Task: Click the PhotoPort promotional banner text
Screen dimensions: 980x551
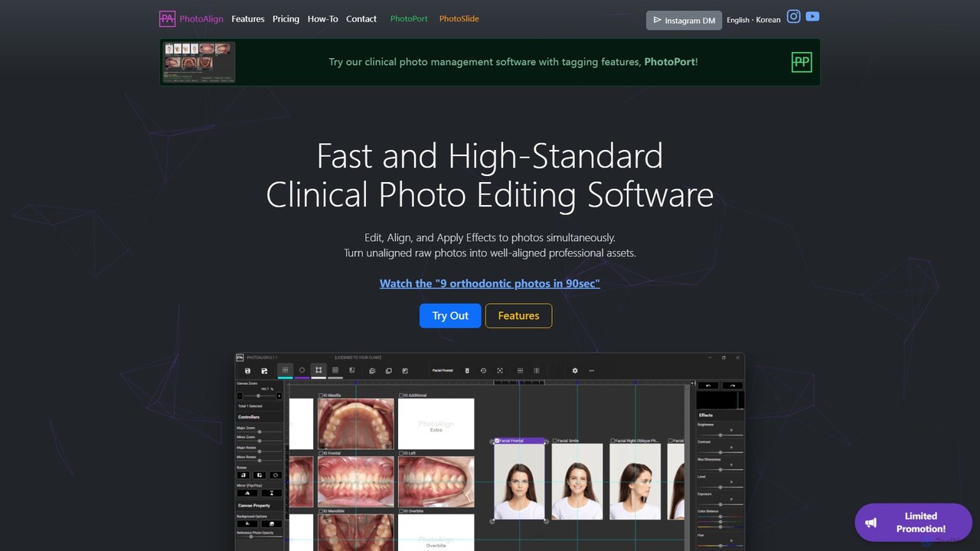Action: pos(513,62)
